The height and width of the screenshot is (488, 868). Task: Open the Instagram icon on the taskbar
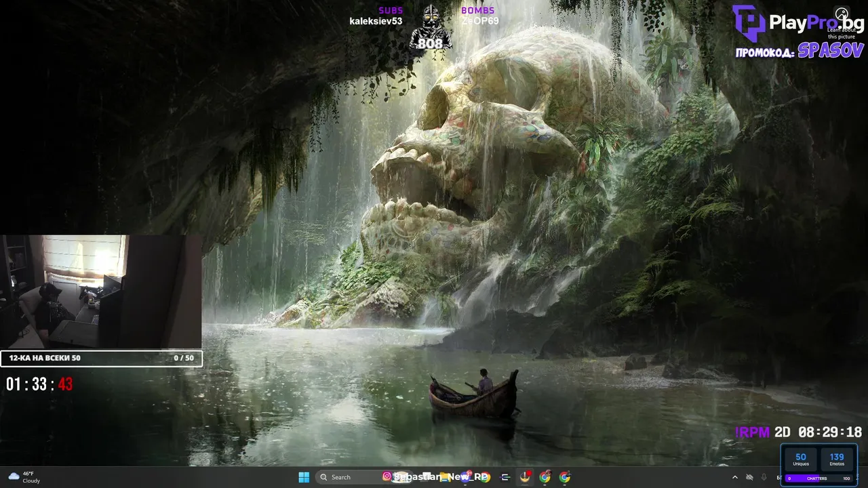[387, 476]
